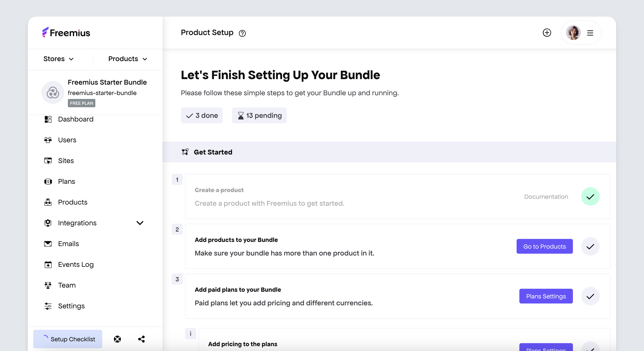Click the Get Started rocket icon
This screenshot has height=351, width=644.
(185, 152)
